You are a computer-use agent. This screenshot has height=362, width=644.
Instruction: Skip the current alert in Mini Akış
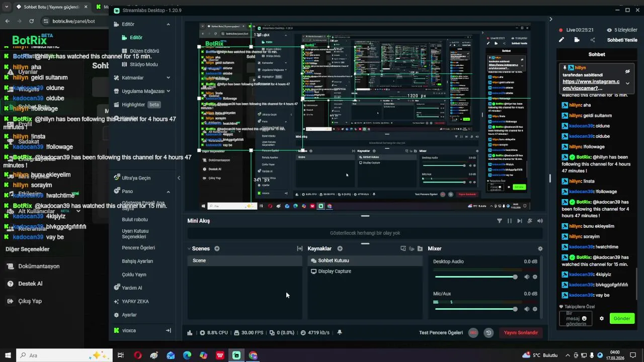click(x=519, y=221)
